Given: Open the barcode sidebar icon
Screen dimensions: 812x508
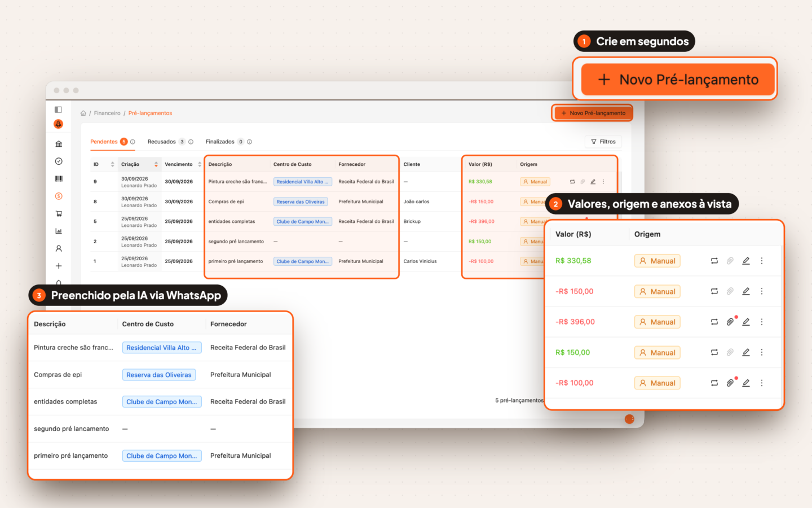Looking at the screenshot, I should pos(59,179).
